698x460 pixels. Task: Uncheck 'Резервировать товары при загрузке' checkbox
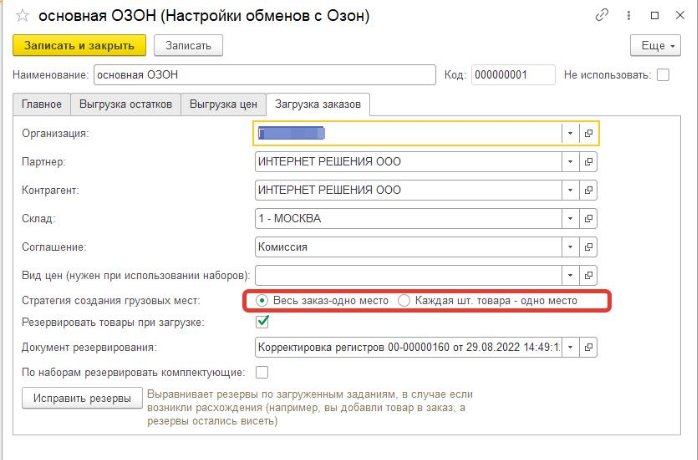[263, 322]
